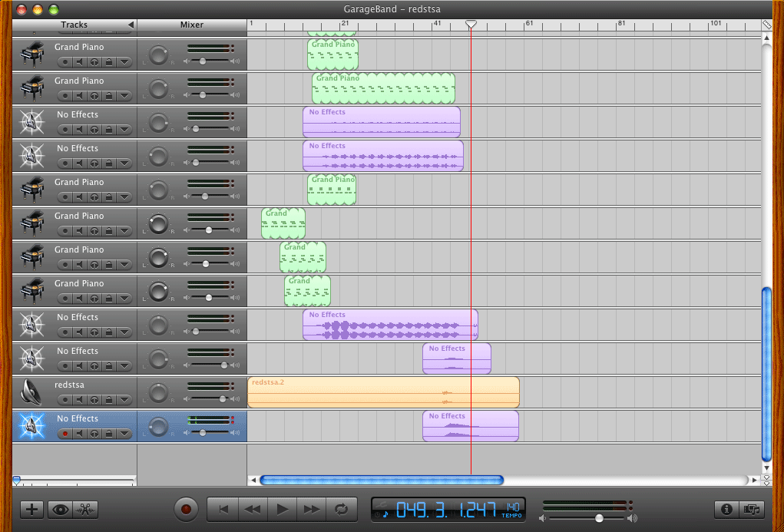The height and width of the screenshot is (532, 784).
Task: Select the orange redstsa.2 audio region
Action: pos(383,392)
